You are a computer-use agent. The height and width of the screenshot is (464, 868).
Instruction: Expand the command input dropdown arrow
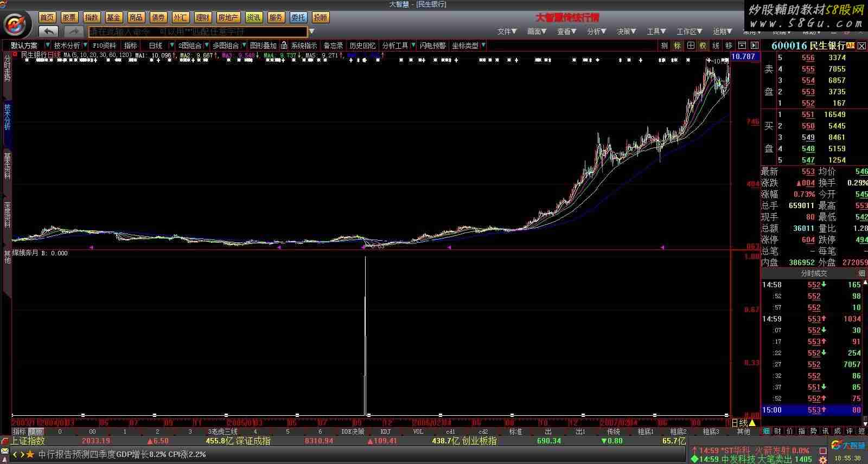311,32
